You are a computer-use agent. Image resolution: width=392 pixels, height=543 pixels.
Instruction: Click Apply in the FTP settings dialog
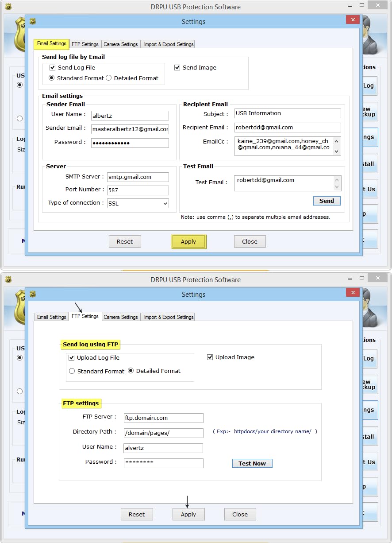pyautogui.click(x=188, y=514)
